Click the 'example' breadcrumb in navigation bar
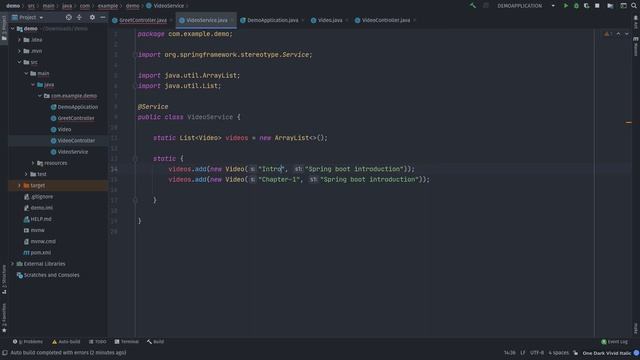Viewport: 640px width, 360px height. coord(108,6)
